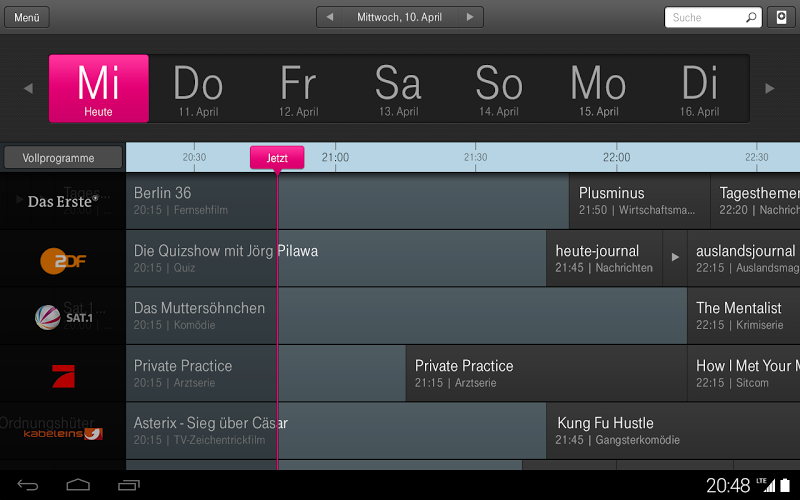Image resolution: width=800 pixels, height=500 pixels.
Task: Switch to the Sa 13. April tab
Action: tap(398, 89)
